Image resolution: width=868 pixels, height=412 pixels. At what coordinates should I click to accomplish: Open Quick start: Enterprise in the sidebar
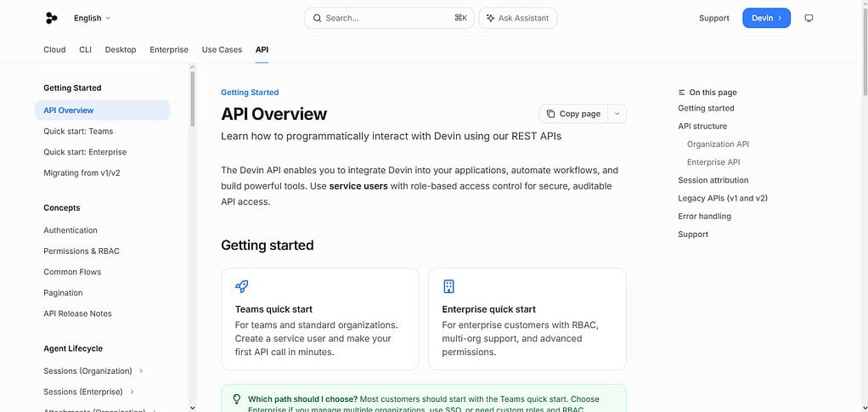[x=85, y=152]
